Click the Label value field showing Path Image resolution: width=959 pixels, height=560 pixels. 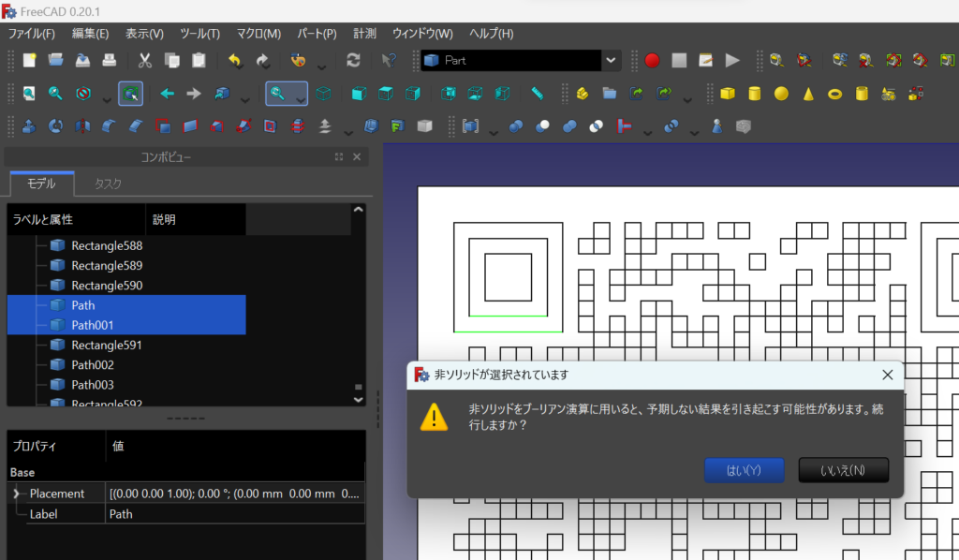click(x=235, y=514)
